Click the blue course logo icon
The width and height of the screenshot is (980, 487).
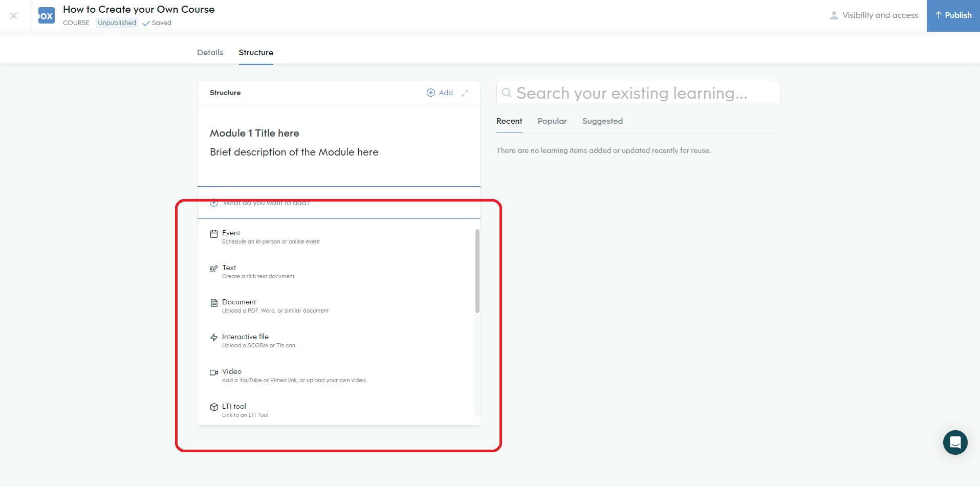point(47,16)
